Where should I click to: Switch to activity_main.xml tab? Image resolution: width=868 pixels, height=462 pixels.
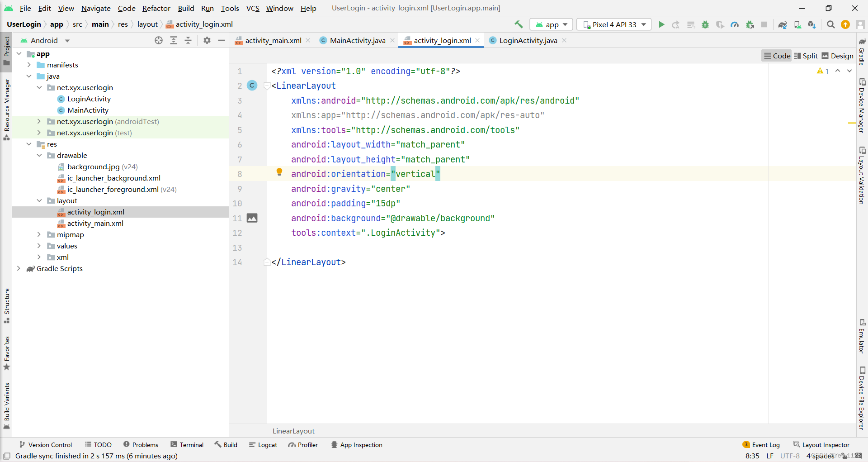point(273,40)
